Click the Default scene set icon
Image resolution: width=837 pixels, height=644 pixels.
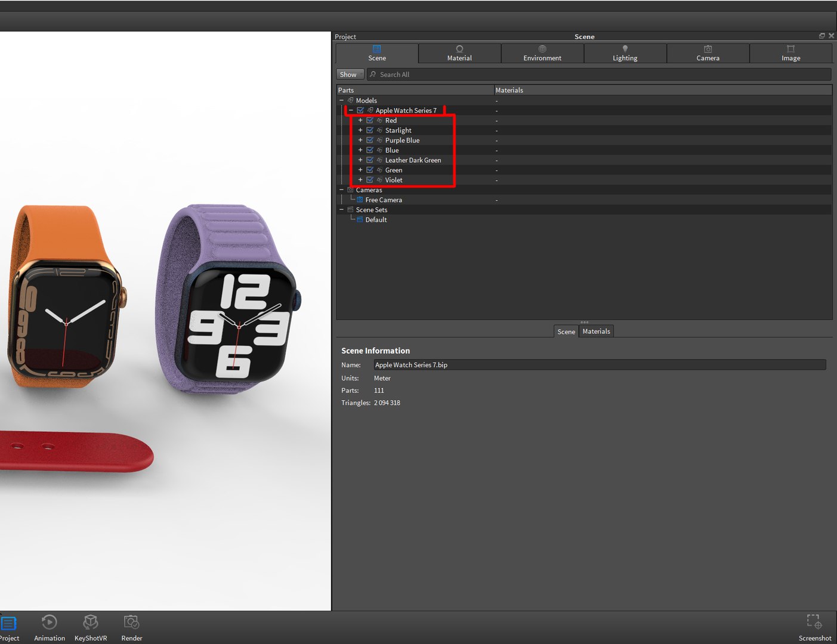pos(360,219)
